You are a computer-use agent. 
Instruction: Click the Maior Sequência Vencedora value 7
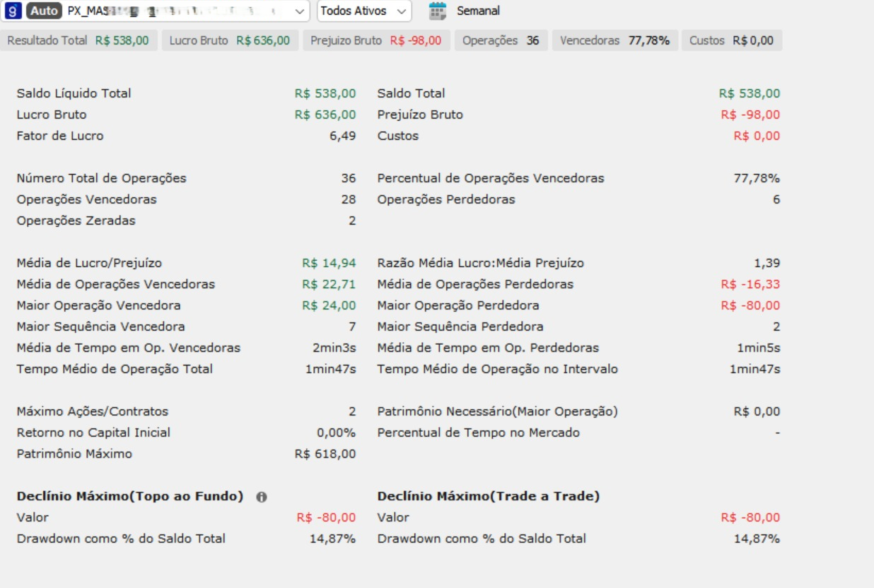(352, 327)
